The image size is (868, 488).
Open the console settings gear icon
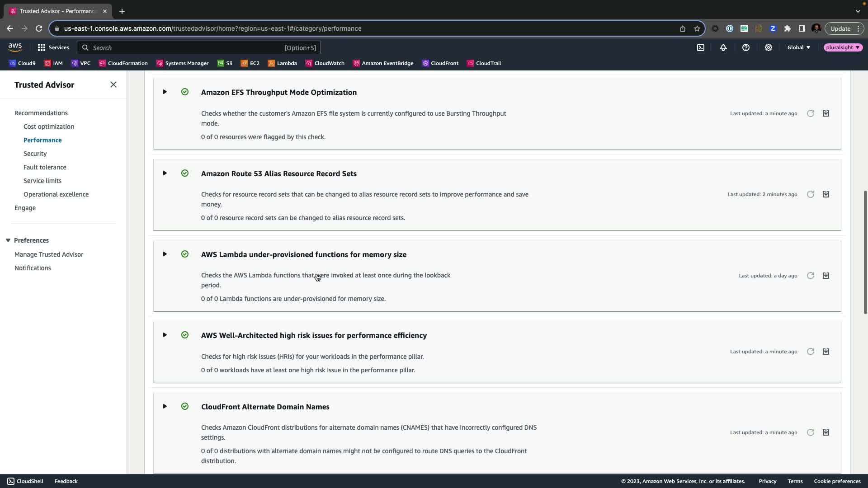pyautogui.click(x=768, y=47)
